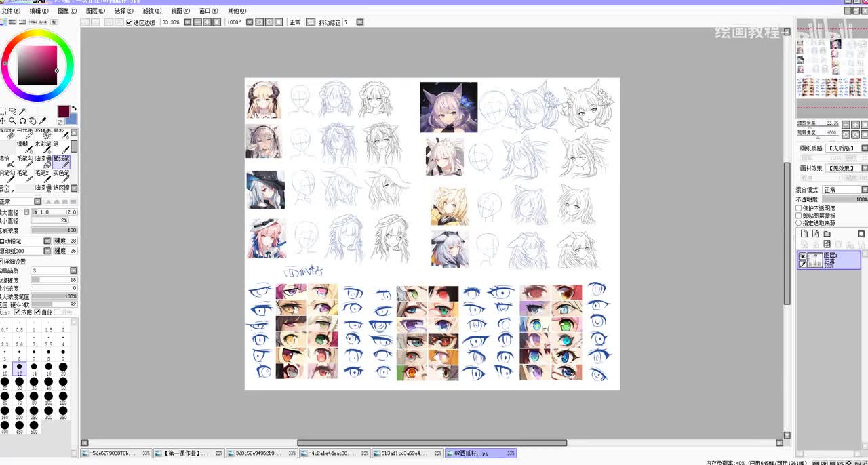The height and width of the screenshot is (465, 868).
Task: Pick the dark red foreground swatch
Action: pos(63,111)
